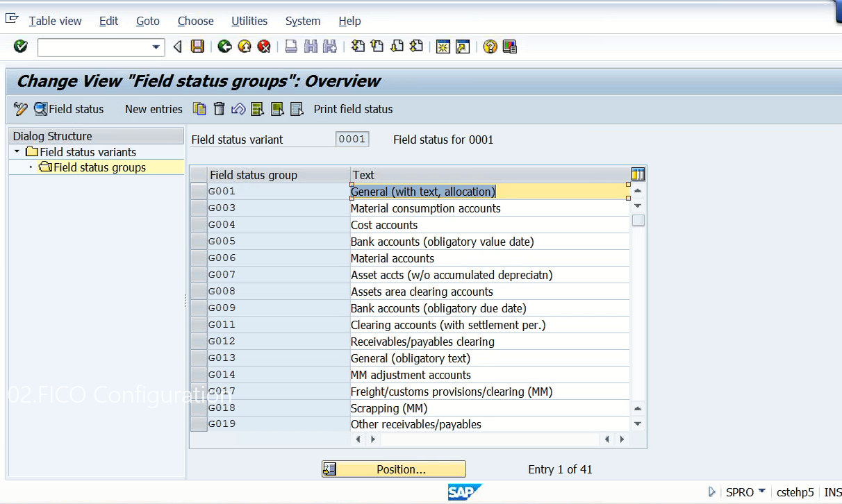Click the Print field status button

click(x=353, y=109)
